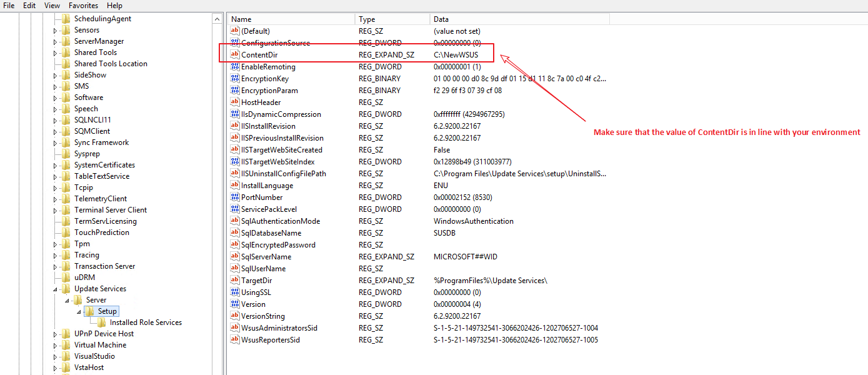868x375 pixels.
Task: Collapse the Update Services tree node
Action: click(x=55, y=289)
